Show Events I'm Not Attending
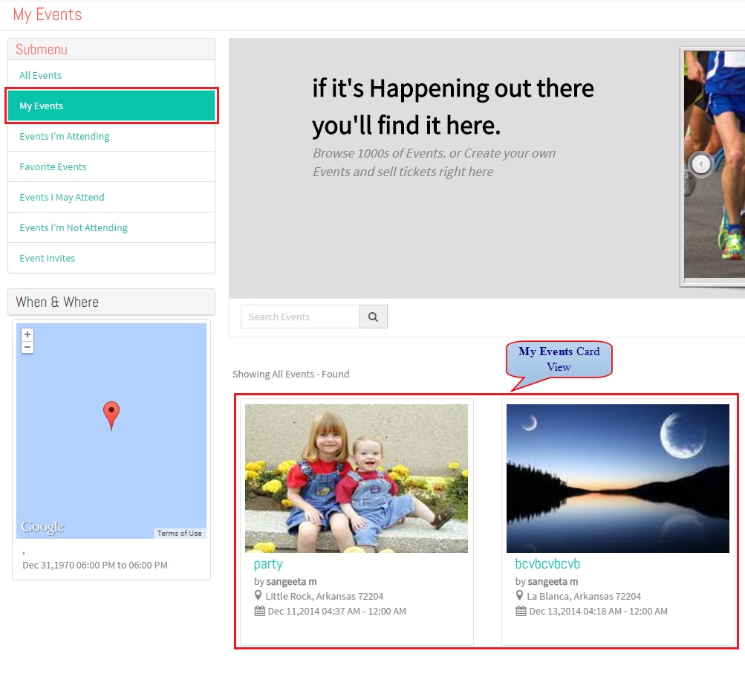The image size is (745, 700). tap(74, 227)
